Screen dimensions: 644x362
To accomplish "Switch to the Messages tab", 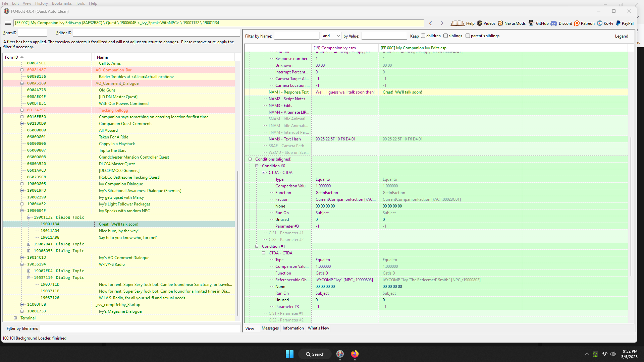I will click(270, 328).
